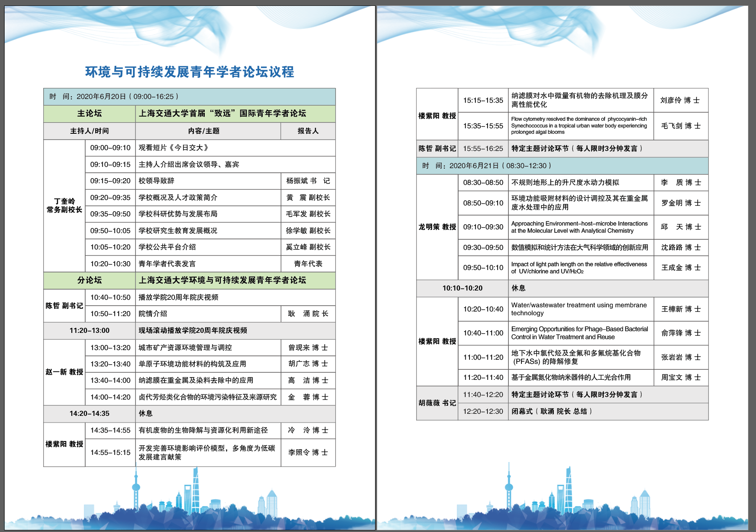This screenshot has height=532, width=756.
Task: Click the 分论坛 section header
Action: [x=91, y=281]
